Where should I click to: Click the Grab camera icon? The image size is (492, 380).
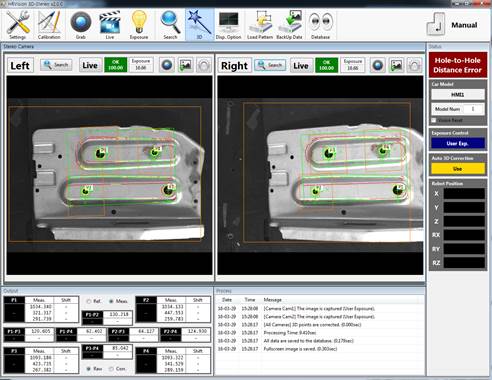pyautogui.click(x=81, y=25)
